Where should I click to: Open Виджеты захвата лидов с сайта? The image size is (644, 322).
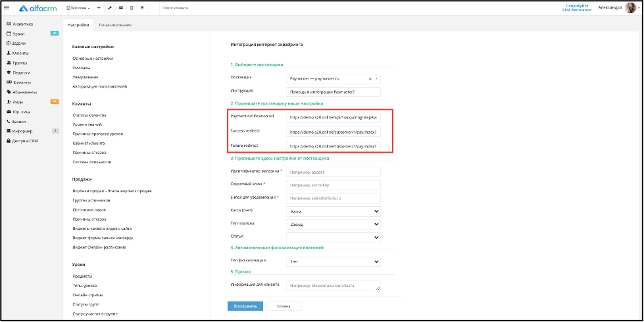point(102,228)
